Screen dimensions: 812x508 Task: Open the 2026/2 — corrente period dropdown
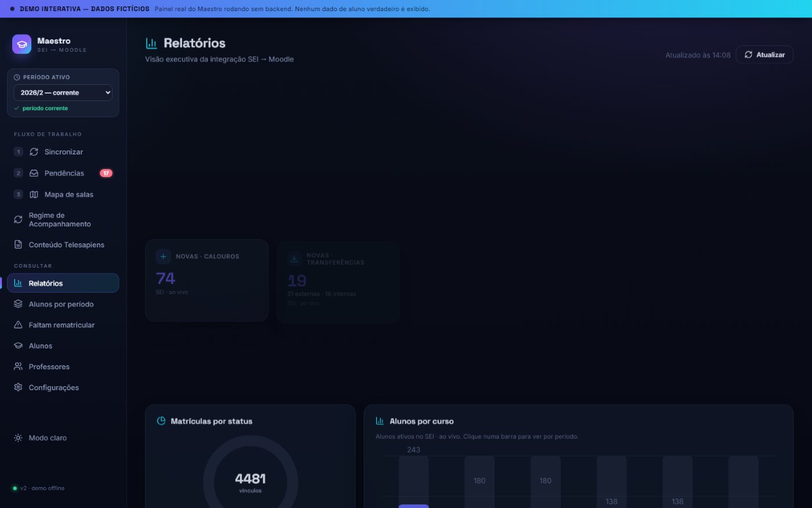pyautogui.click(x=63, y=93)
